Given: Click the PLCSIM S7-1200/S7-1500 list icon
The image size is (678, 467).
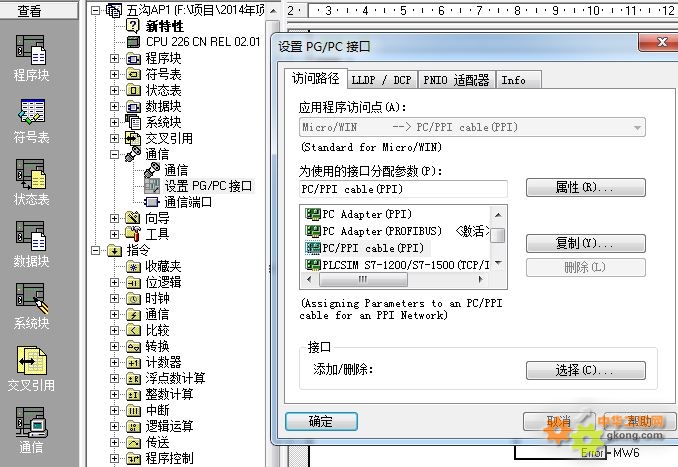Looking at the screenshot, I should (x=313, y=264).
